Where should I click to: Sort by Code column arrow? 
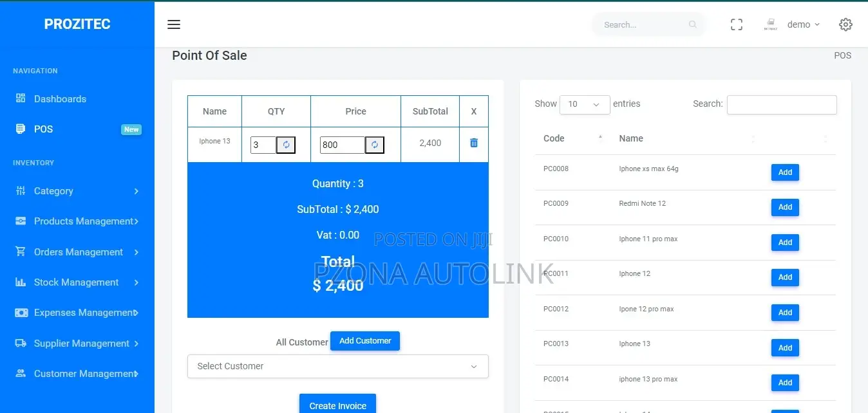point(601,138)
